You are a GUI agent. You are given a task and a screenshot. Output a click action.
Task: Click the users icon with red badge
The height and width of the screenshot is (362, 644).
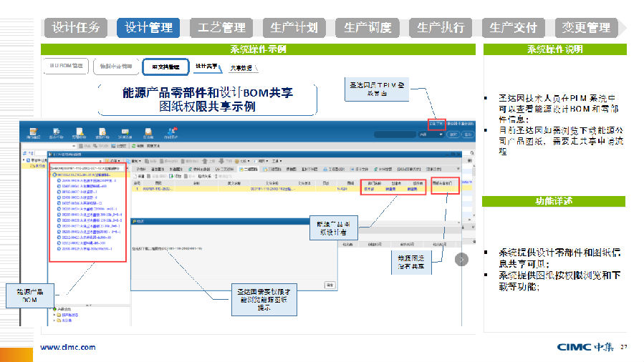click(171, 132)
